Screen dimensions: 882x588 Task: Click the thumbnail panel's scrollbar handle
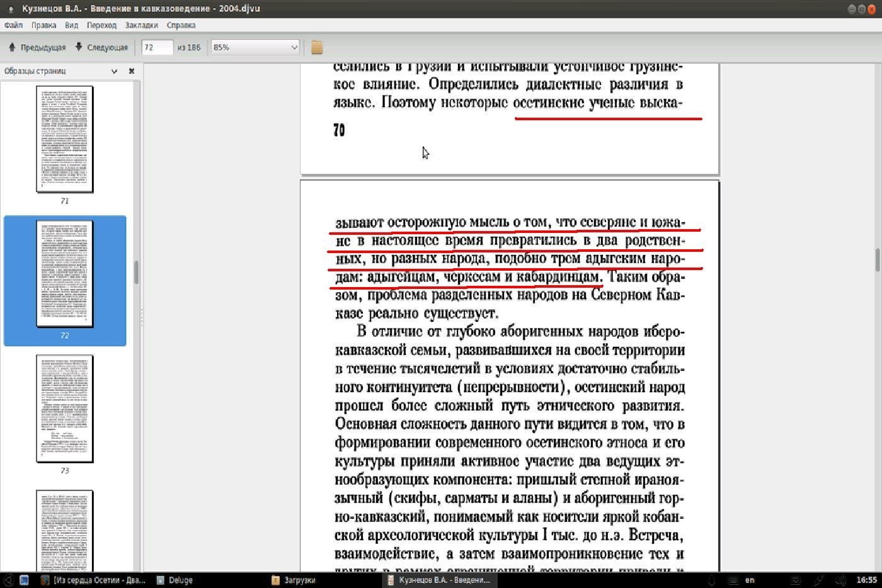(x=136, y=272)
